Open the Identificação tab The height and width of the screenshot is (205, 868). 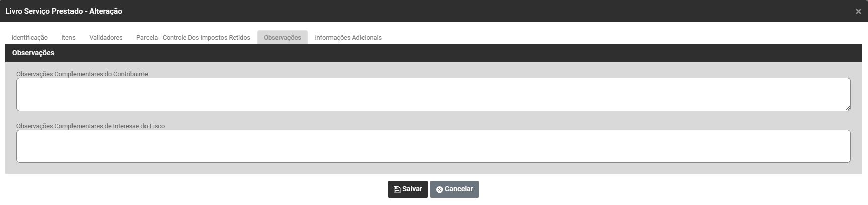point(30,38)
